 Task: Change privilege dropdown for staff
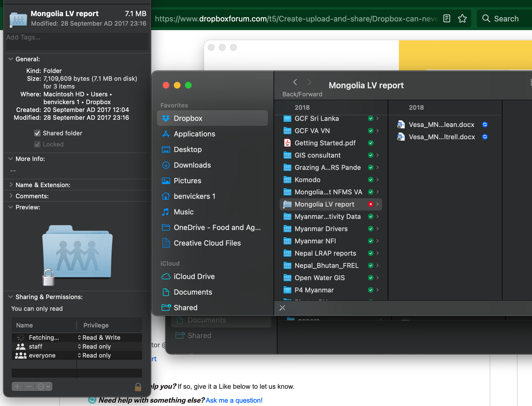click(94, 346)
